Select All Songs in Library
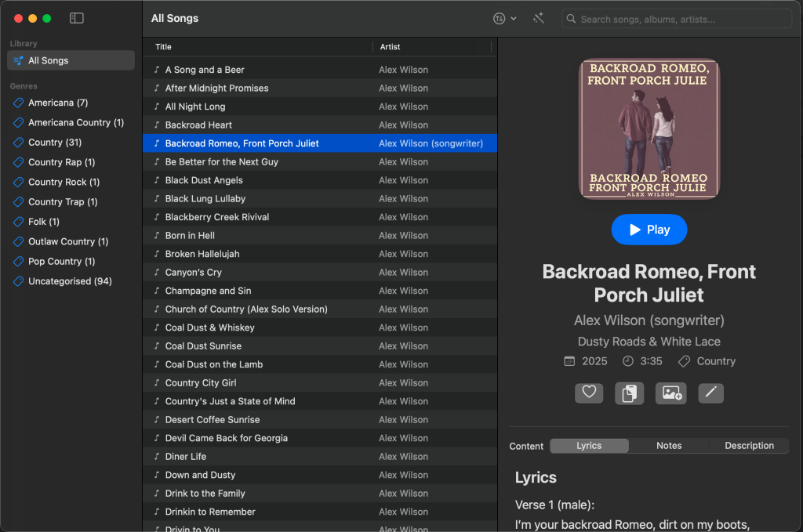803x532 pixels. [x=71, y=60]
